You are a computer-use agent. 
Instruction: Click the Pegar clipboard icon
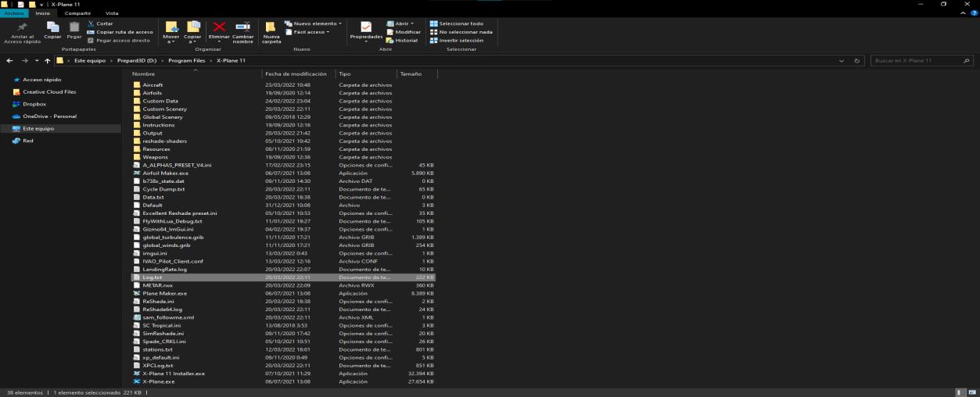pyautogui.click(x=74, y=28)
